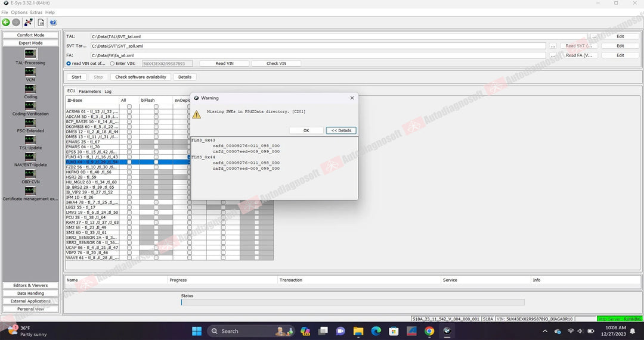Viewport: 644px width, 340px height.
Task: Click 'Check software availability' button
Action: click(141, 77)
